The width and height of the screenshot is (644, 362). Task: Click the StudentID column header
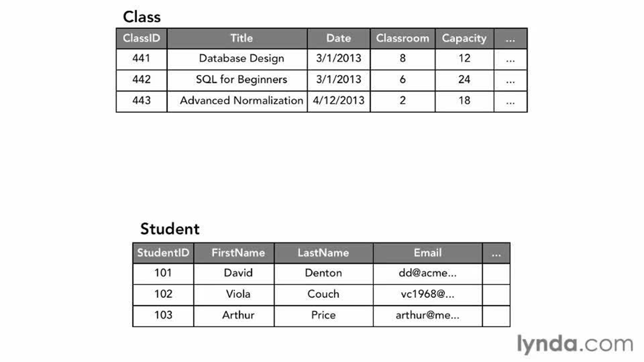click(163, 253)
